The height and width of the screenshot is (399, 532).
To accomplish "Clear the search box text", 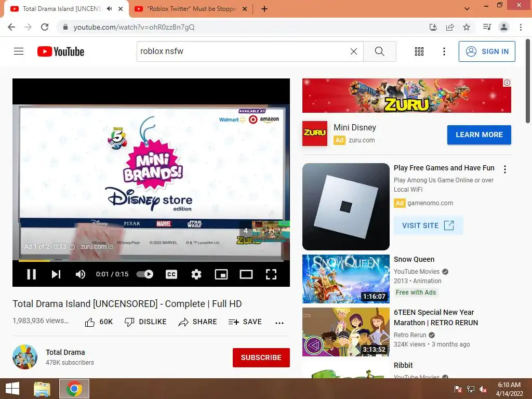I will tap(353, 51).
